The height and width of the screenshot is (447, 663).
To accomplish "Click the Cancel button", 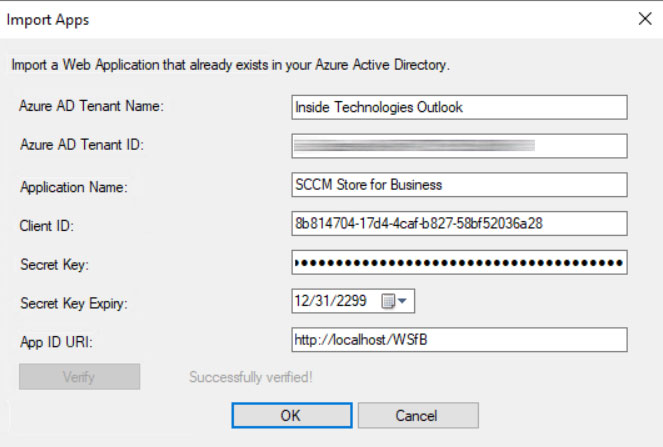I will [418, 415].
